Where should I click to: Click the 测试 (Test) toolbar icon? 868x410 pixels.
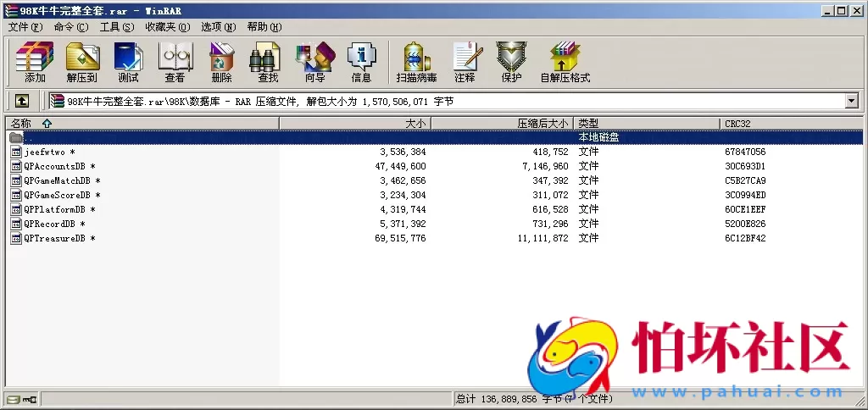(129, 62)
